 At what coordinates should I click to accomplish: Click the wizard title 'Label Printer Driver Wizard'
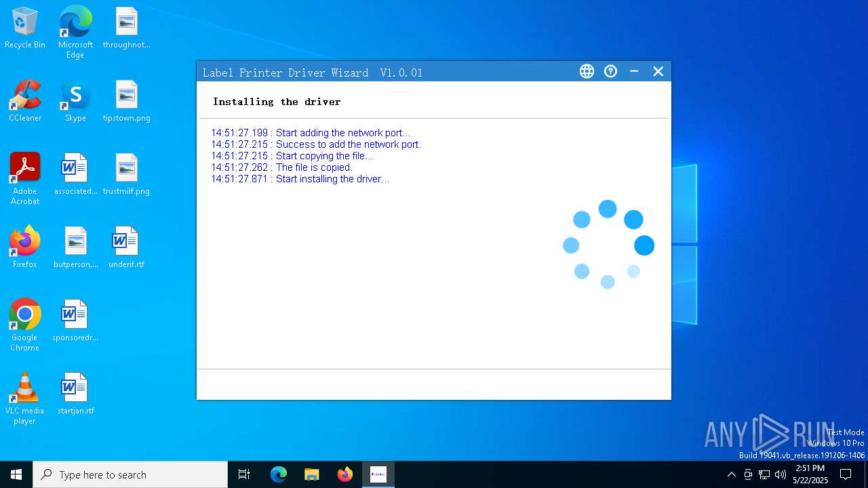[285, 73]
